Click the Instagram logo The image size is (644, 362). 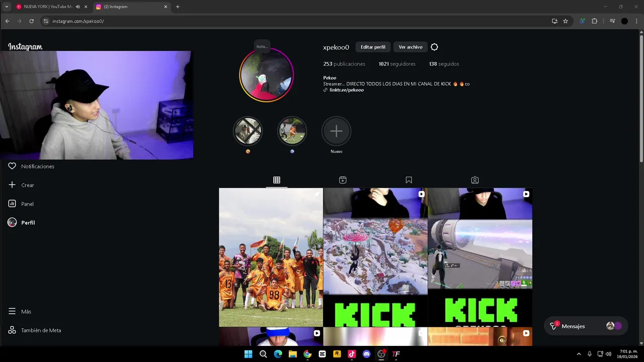click(x=25, y=47)
